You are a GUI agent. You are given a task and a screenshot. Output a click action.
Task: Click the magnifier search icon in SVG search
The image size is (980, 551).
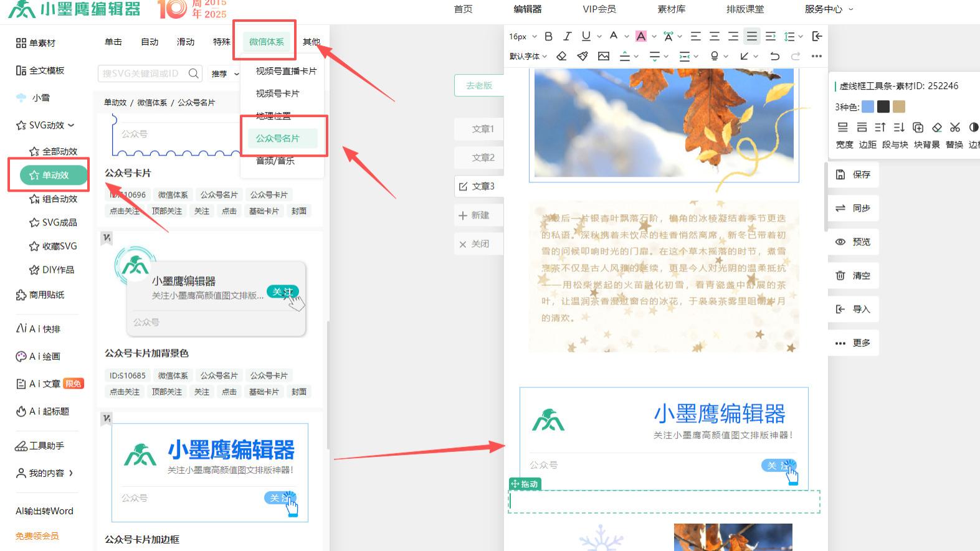pos(194,73)
